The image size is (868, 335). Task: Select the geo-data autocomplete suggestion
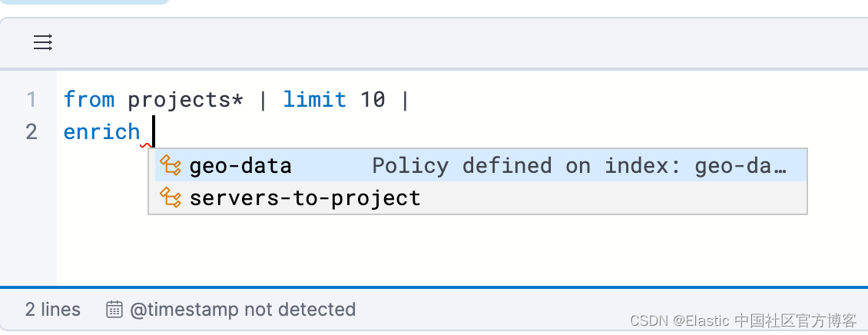240,166
